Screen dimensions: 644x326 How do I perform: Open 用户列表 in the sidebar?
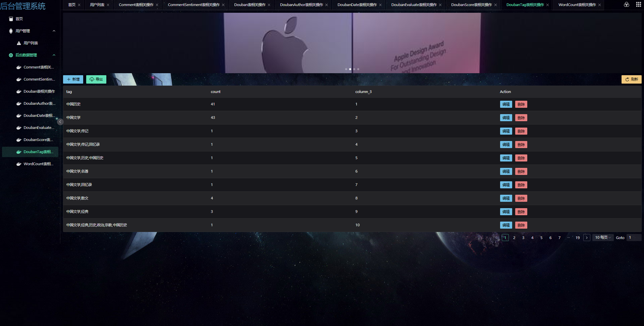click(30, 43)
